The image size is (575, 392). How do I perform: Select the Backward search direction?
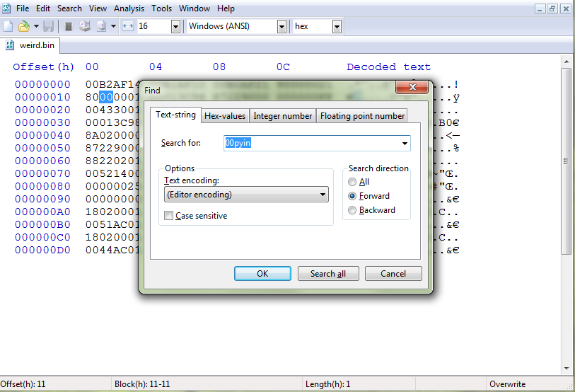[x=352, y=210]
